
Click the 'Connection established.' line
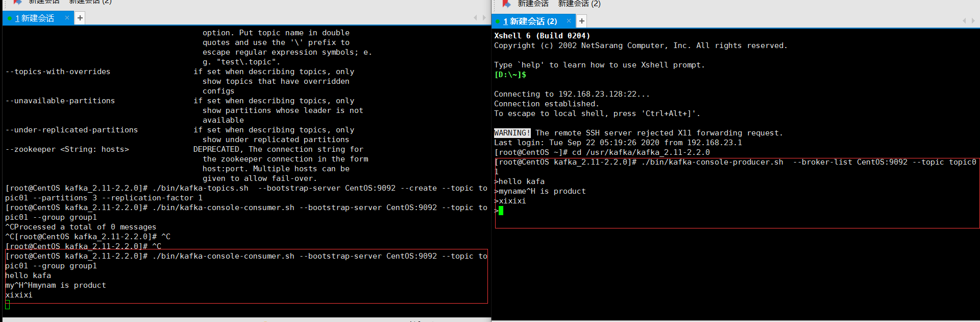[x=547, y=104]
